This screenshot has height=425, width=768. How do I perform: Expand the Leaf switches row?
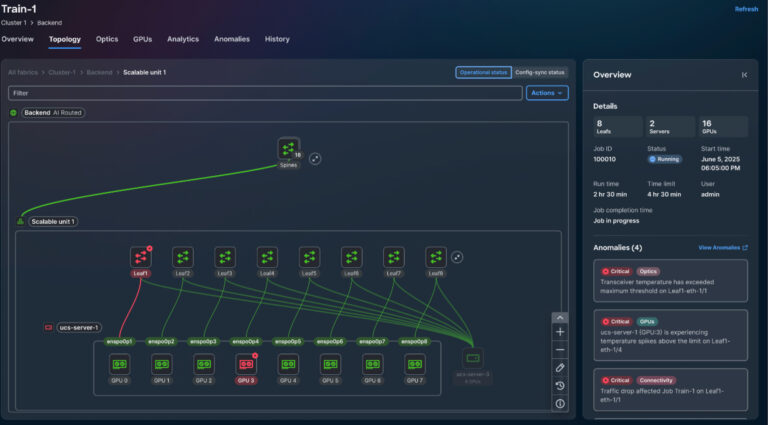458,257
